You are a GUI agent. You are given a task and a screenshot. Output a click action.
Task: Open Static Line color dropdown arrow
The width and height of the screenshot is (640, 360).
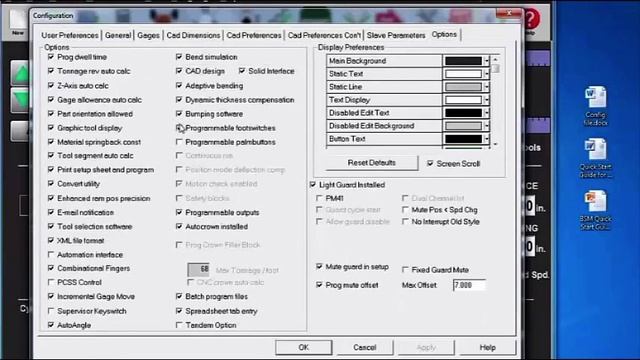(487, 87)
